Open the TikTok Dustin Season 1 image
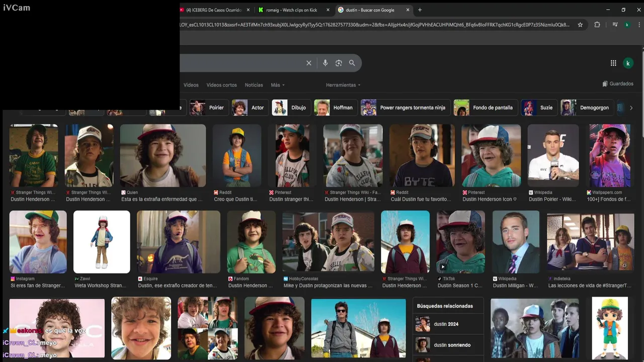Screen dimensions: 644x362 pyautogui.click(x=461, y=242)
